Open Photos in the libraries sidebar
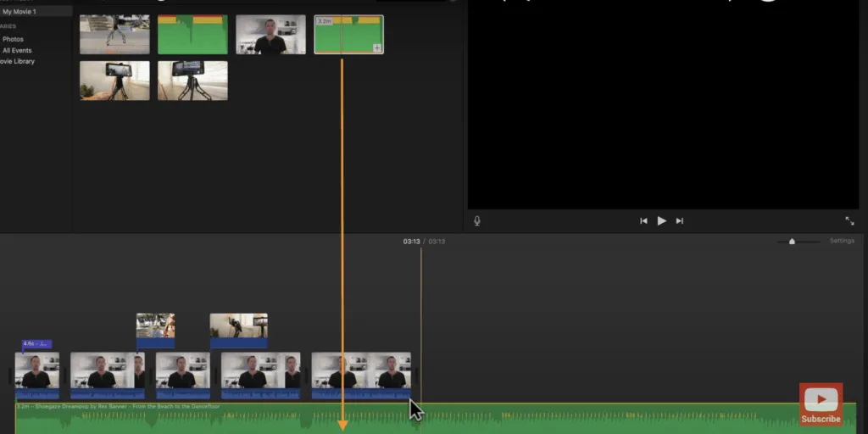Screen dimensions: 868x434 (14, 39)
